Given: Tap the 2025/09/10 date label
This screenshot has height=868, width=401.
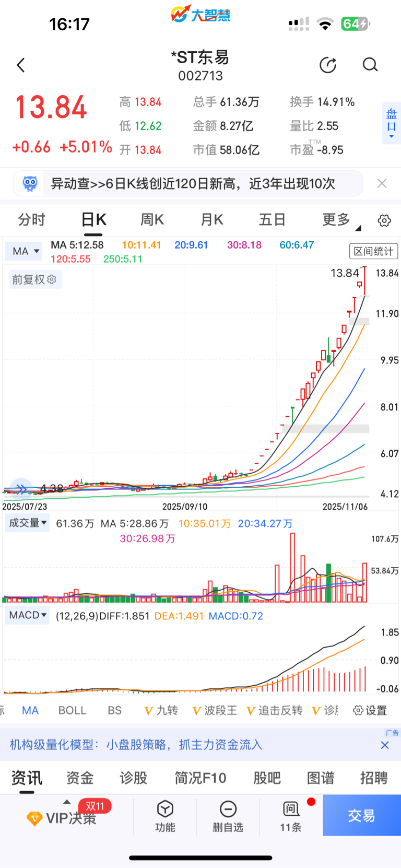Looking at the screenshot, I should (x=185, y=507).
